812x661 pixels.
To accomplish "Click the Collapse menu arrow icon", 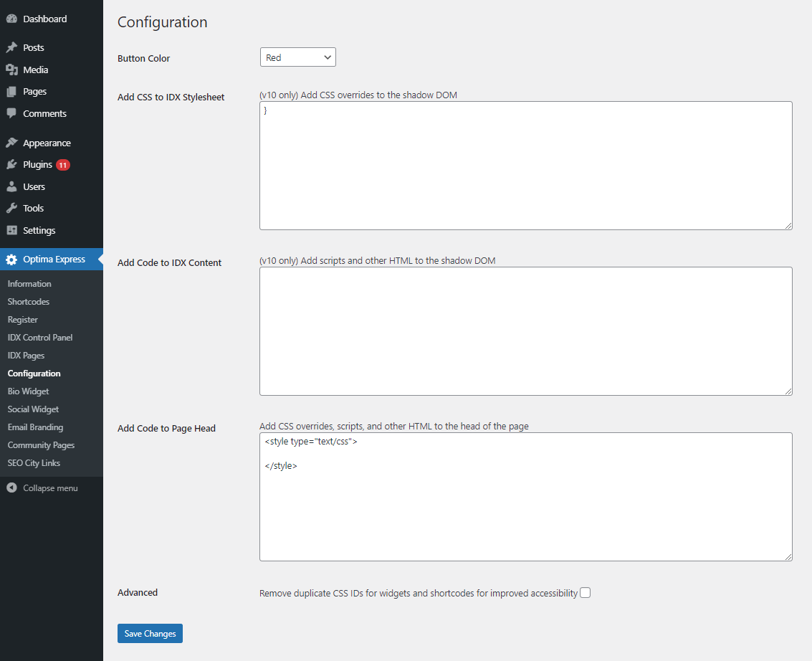I will [x=11, y=488].
